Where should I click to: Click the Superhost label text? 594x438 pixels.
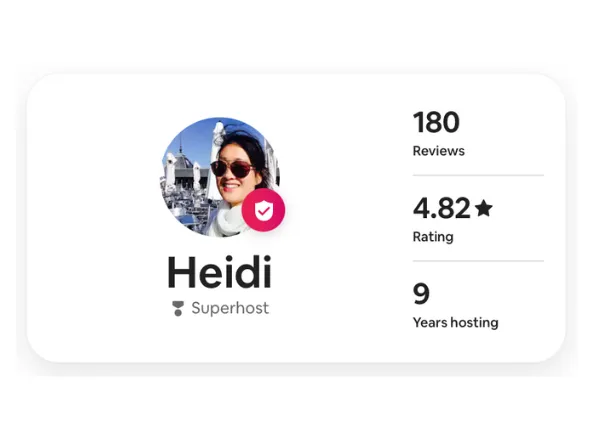(x=230, y=308)
